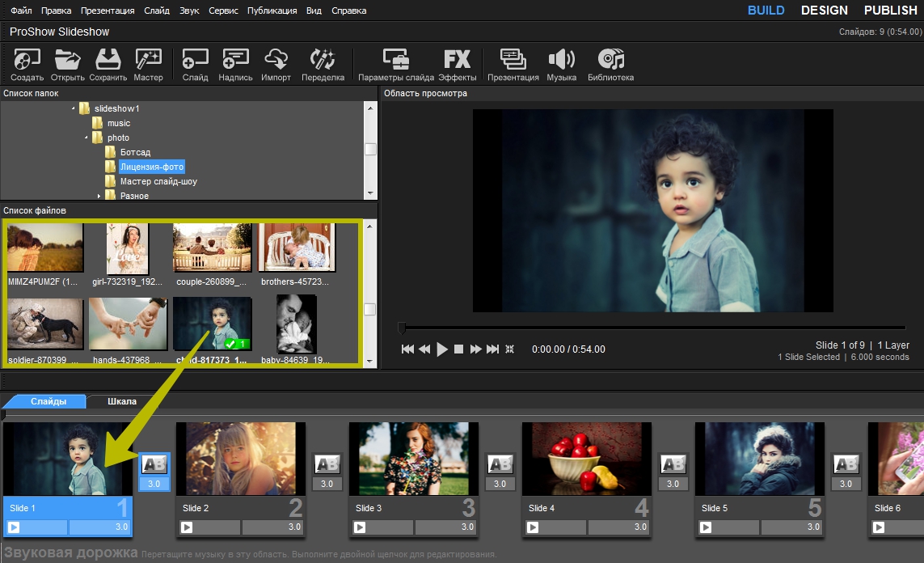Select the music folder
Viewport: 924px width, 563px height.
[x=119, y=123]
